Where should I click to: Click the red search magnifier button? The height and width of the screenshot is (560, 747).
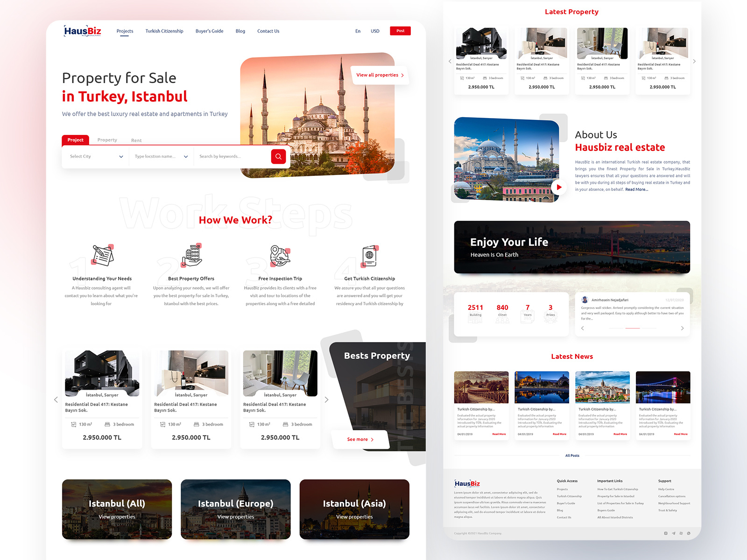pyautogui.click(x=278, y=156)
